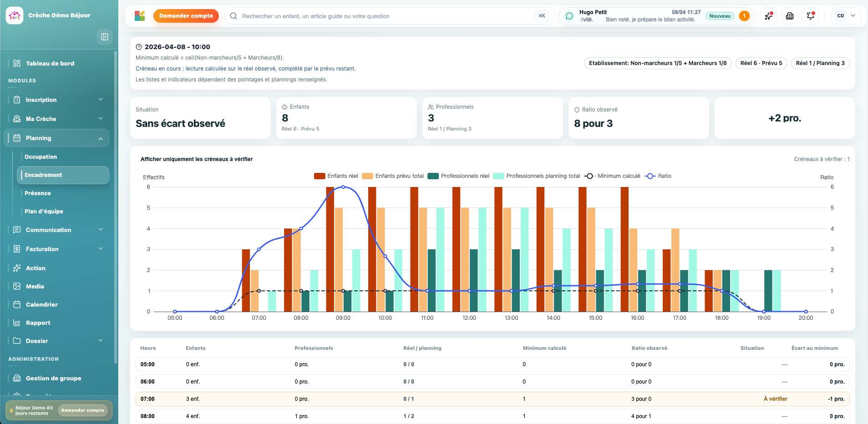Toggle Afficher uniquement les créneaux à vérifier
This screenshot has width=868, height=424.
pyautogui.click(x=197, y=159)
